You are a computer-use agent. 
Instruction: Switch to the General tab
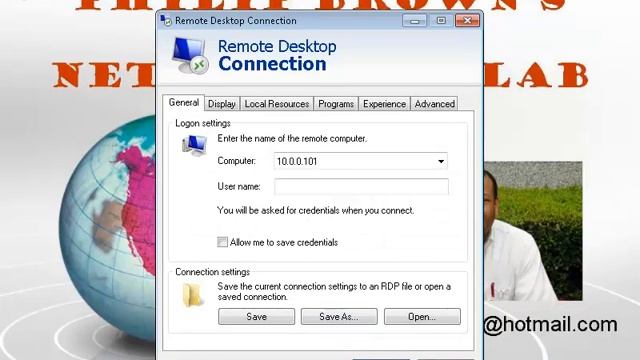pos(184,103)
